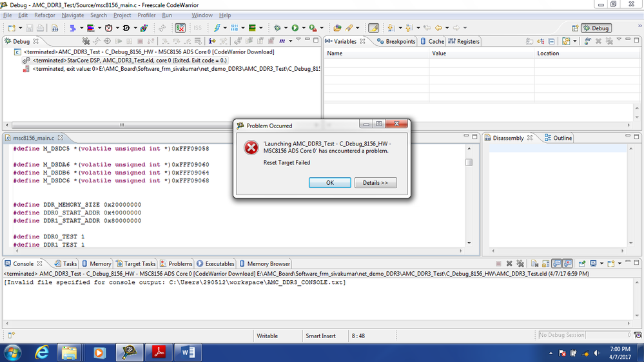Click the editor vertical scrollbar thumb
644x362 pixels.
click(469, 162)
